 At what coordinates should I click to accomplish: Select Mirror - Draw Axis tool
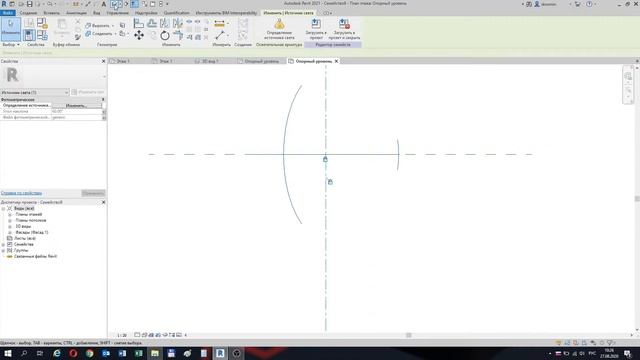point(178,24)
